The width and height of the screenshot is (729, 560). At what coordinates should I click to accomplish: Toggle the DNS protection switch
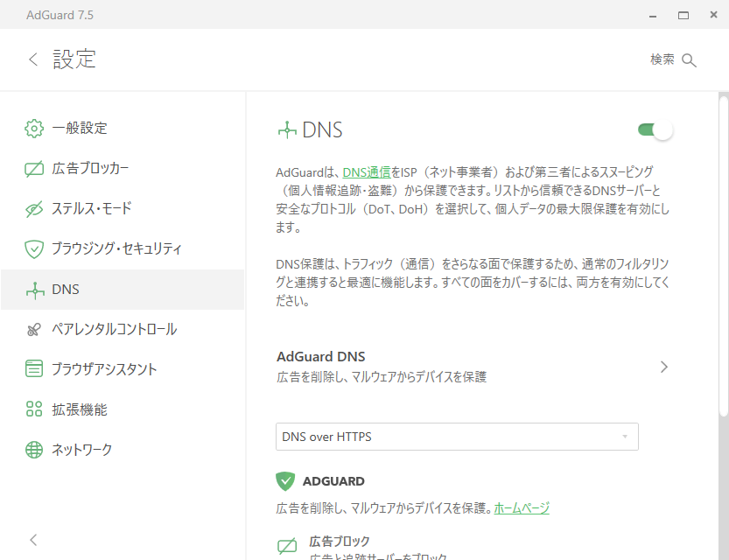point(655,129)
